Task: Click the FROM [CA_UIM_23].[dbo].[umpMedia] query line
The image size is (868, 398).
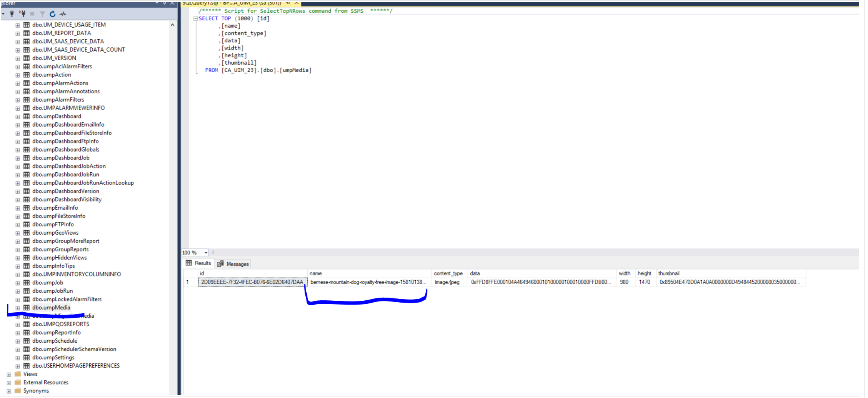Action: pyautogui.click(x=258, y=70)
